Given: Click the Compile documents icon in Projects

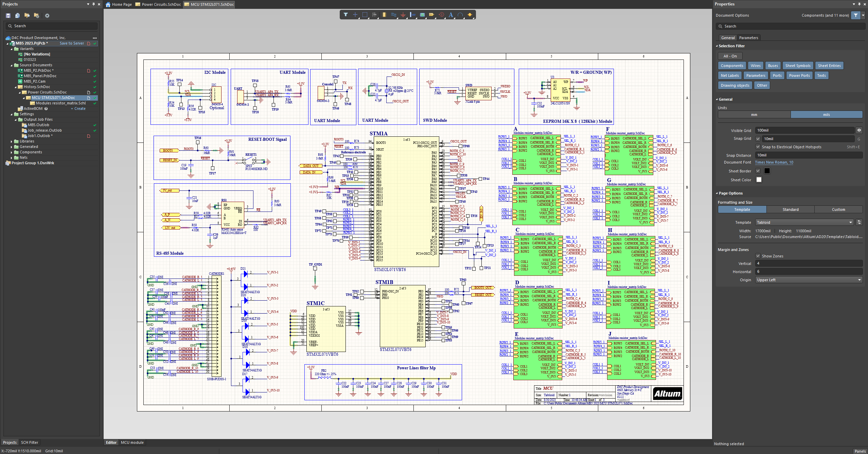Looking at the screenshot, I should 17,16.
